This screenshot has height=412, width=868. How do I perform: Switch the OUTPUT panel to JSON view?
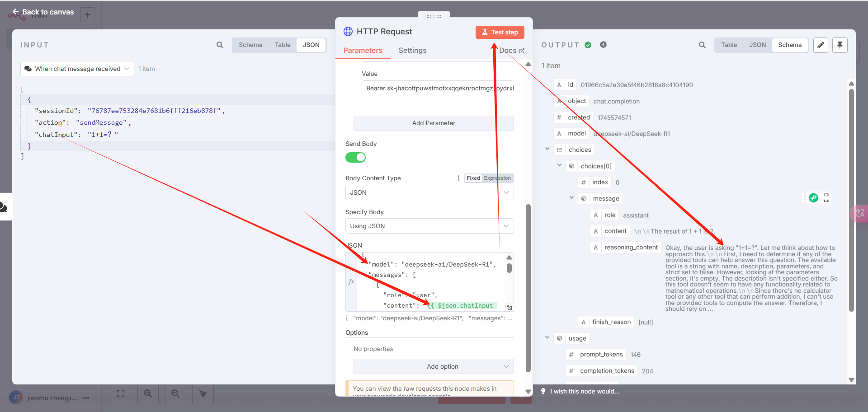(757, 45)
